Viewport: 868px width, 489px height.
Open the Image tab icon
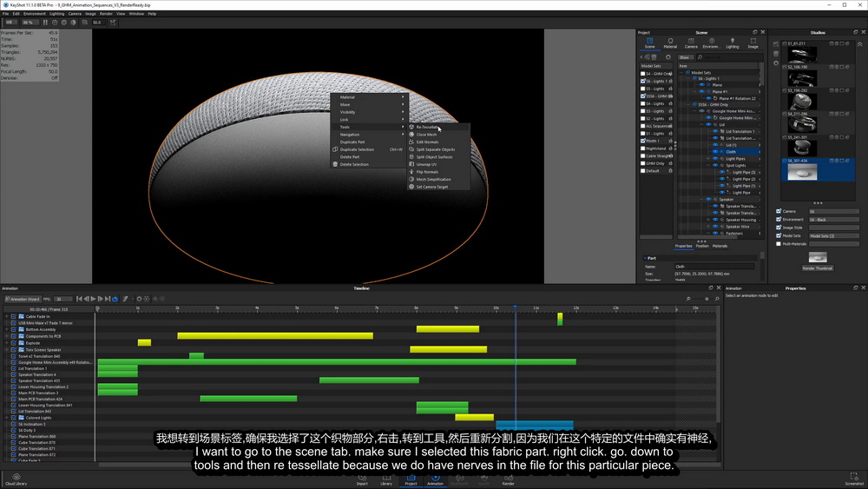click(753, 43)
